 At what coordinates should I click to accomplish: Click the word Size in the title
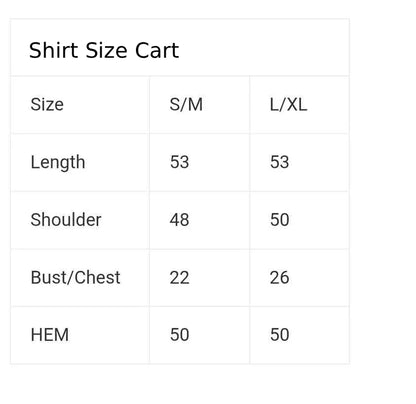point(106,51)
